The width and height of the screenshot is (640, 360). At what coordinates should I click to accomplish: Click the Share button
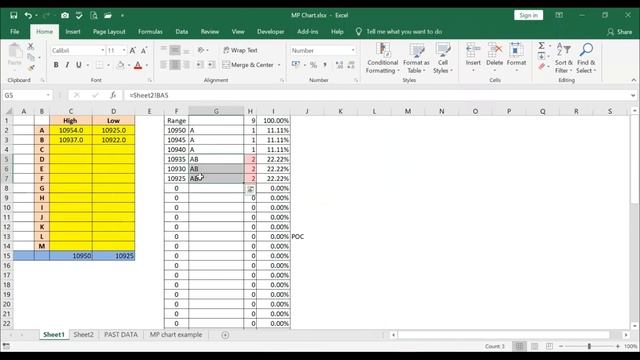620,32
